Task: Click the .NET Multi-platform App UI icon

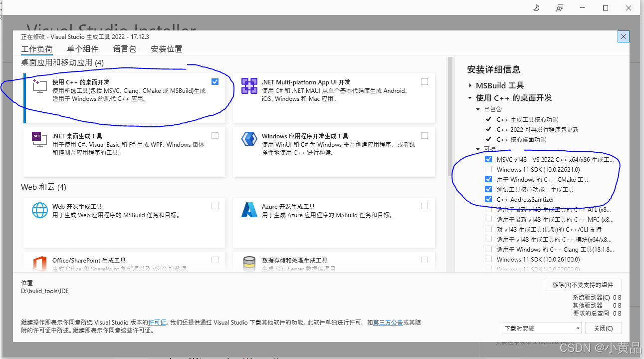Action: point(249,86)
